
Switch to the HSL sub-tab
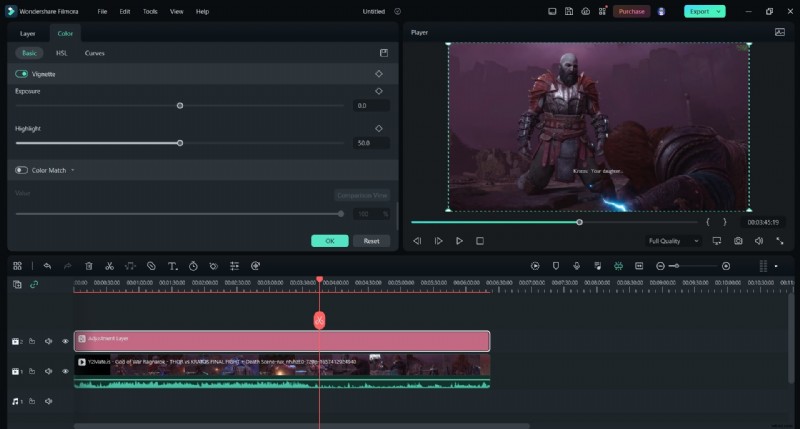(x=61, y=53)
